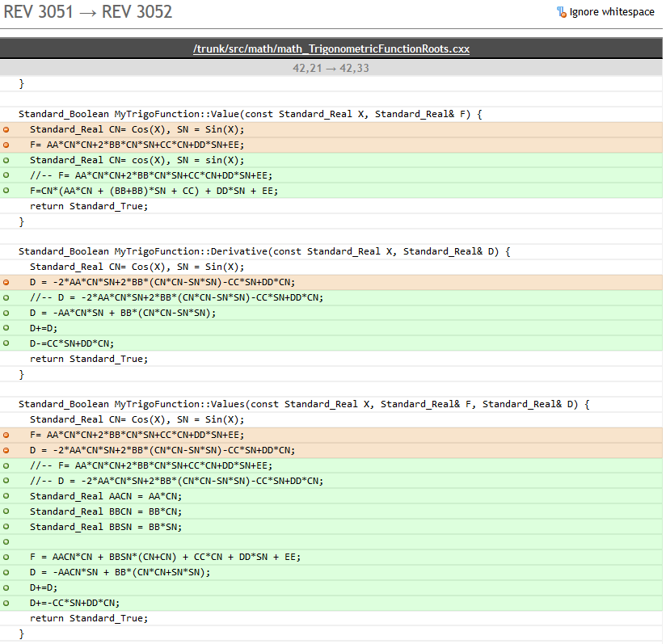Click the added marker on the empty green line
The image size is (666, 644).
coord(6,541)
